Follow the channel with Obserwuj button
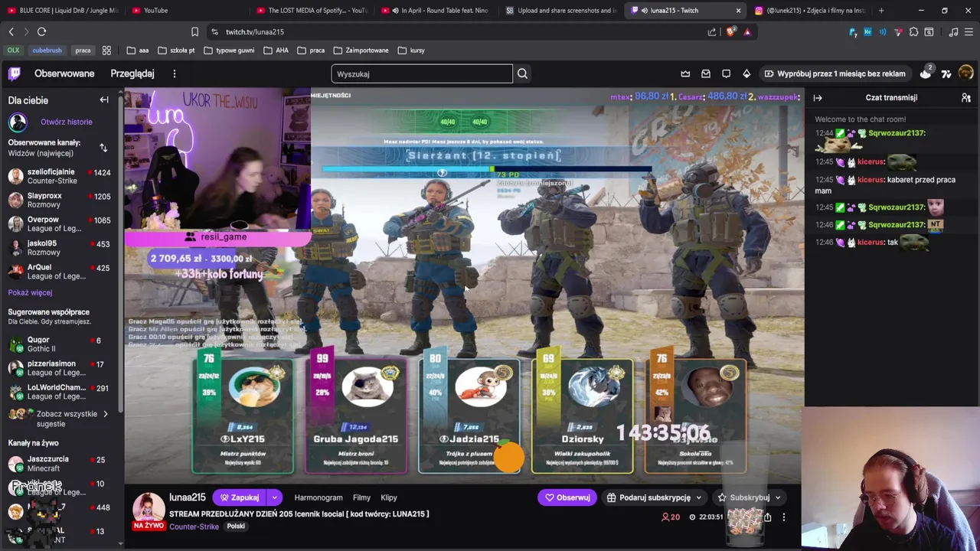Image resolution: width=980 pixels, height=551 pixels. pos(567,497)
